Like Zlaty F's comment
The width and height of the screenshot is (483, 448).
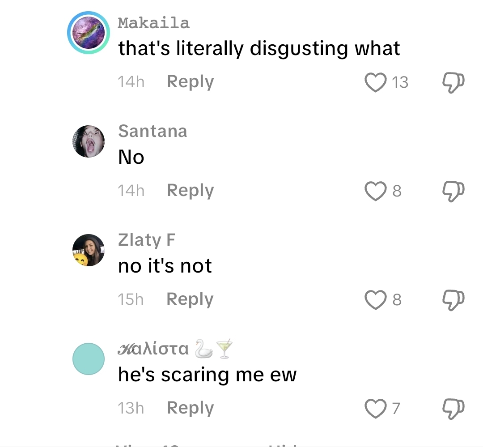coord(376,300)
